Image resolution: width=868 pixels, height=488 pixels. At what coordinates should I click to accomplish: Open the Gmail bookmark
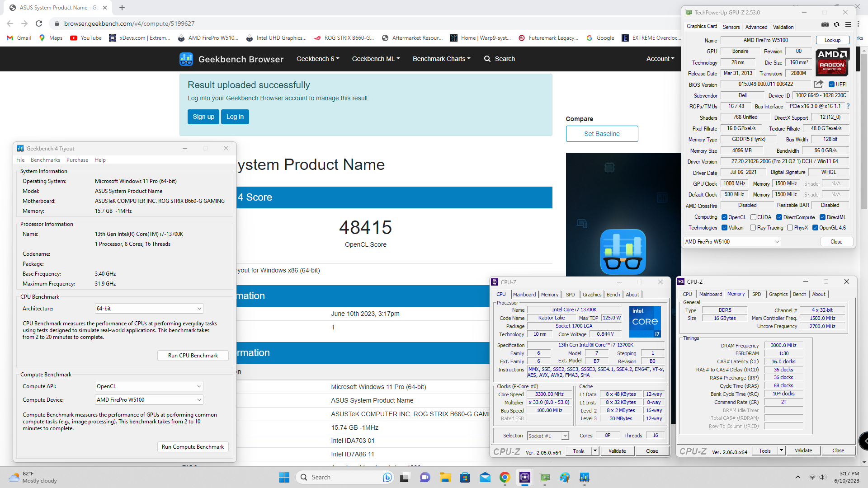[19, 38]
